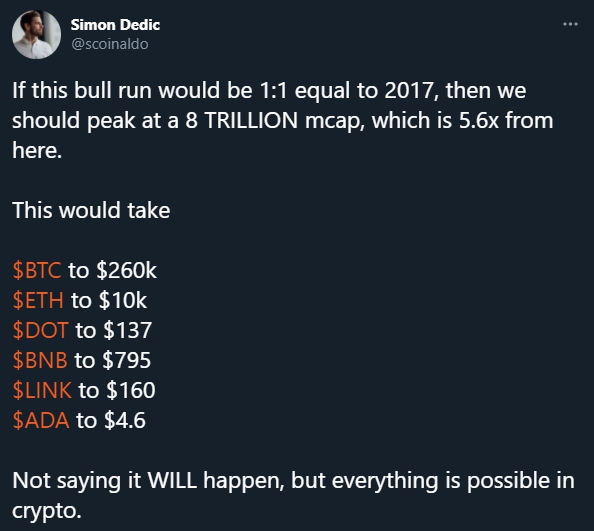Screen dimensions: 594x531
Task: Click the $795 price target text
Action: coord(127,360)
